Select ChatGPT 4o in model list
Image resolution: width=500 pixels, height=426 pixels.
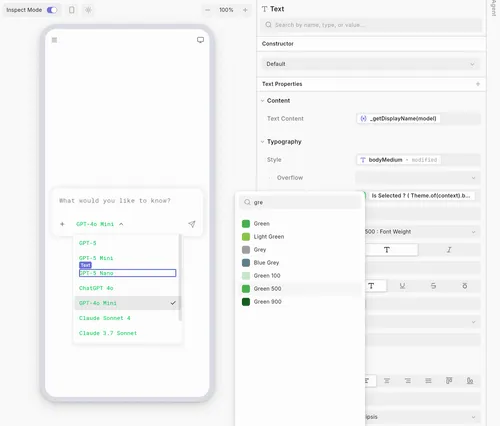[x=127, y=288]
